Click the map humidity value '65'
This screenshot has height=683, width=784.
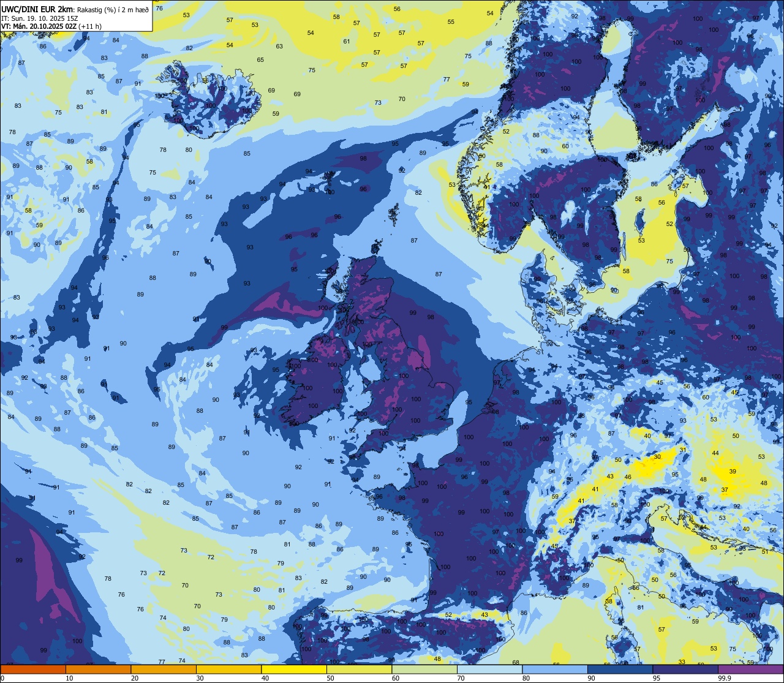point(260,59)
